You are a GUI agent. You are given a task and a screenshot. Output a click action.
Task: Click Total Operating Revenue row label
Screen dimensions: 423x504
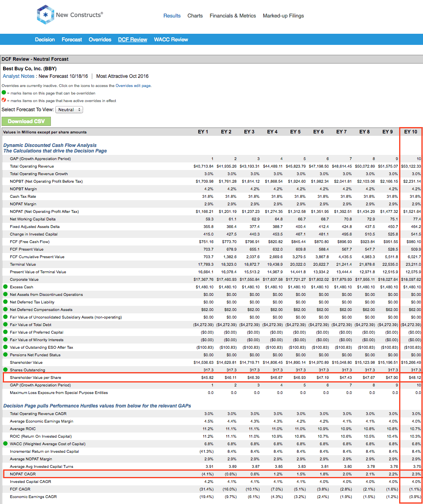[32, 166]
